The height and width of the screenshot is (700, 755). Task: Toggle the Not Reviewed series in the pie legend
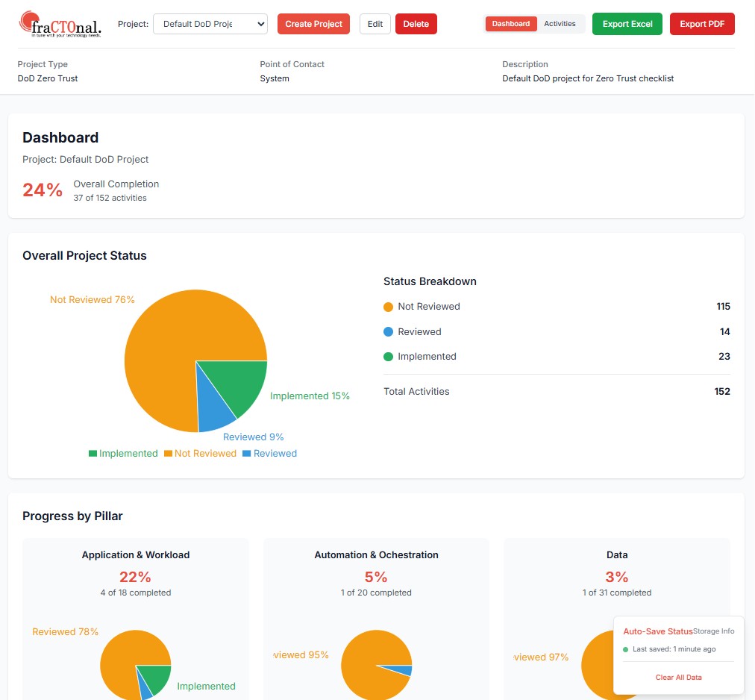tap(200, 453)
